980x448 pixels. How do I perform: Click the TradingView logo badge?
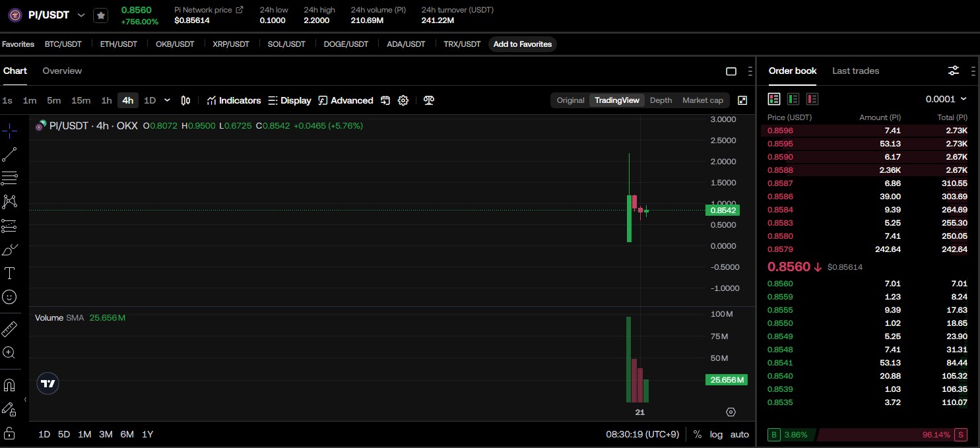[x=48, y=383]
